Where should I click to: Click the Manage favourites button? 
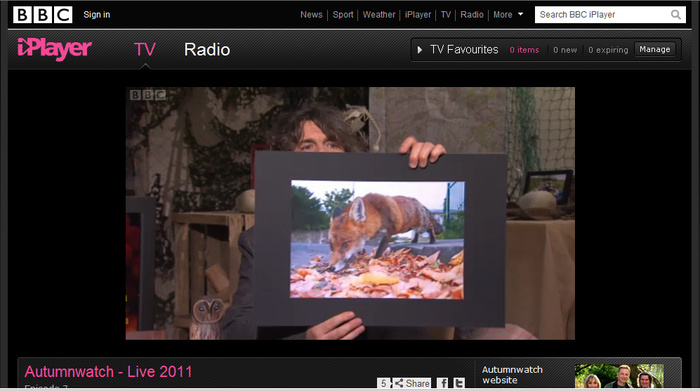pyautogui.click(x=655, y=50)
